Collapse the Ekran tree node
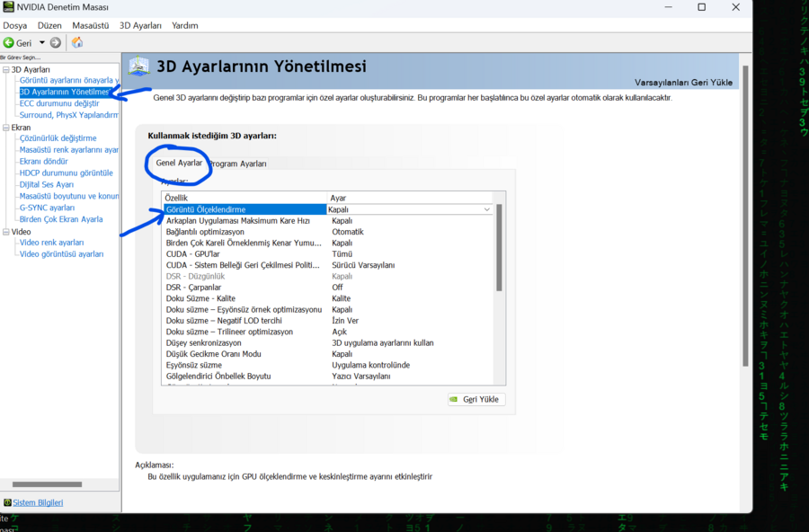The image size is (809, 532). [6, 128]
